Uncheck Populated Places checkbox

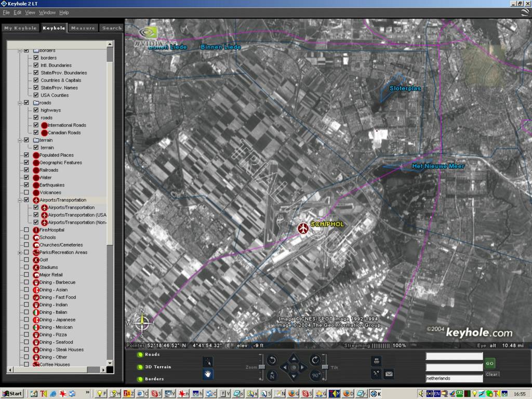point(26,155)
